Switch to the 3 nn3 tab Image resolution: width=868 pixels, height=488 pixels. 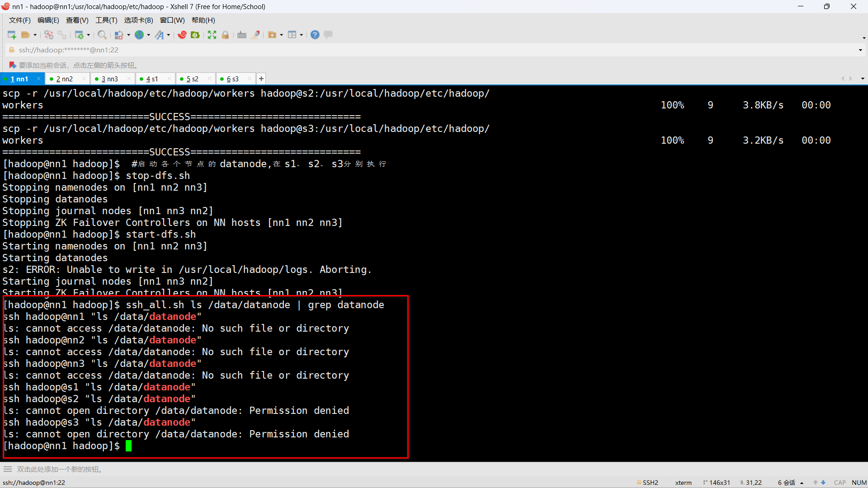tap(109, 79)
